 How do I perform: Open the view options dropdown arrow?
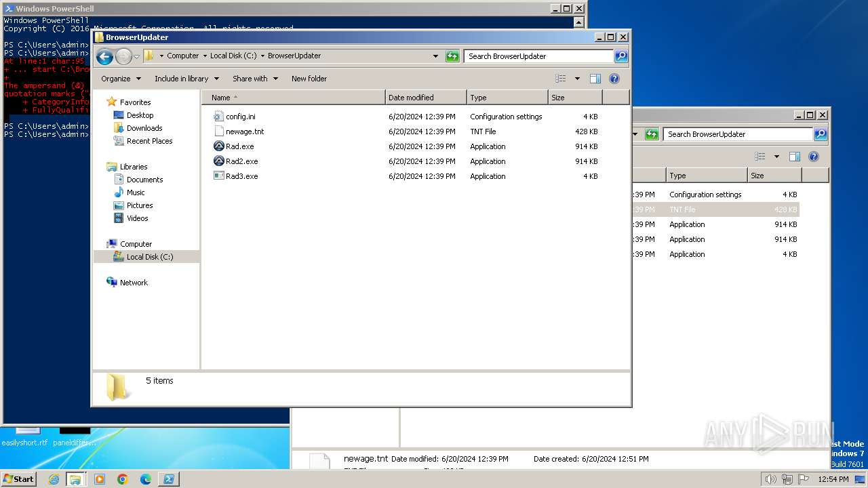(577, 79)
